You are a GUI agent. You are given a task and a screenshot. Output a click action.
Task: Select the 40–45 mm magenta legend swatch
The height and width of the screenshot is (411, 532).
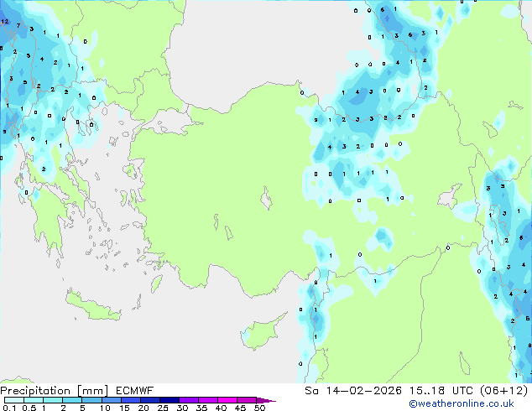(x=227, y=400)
